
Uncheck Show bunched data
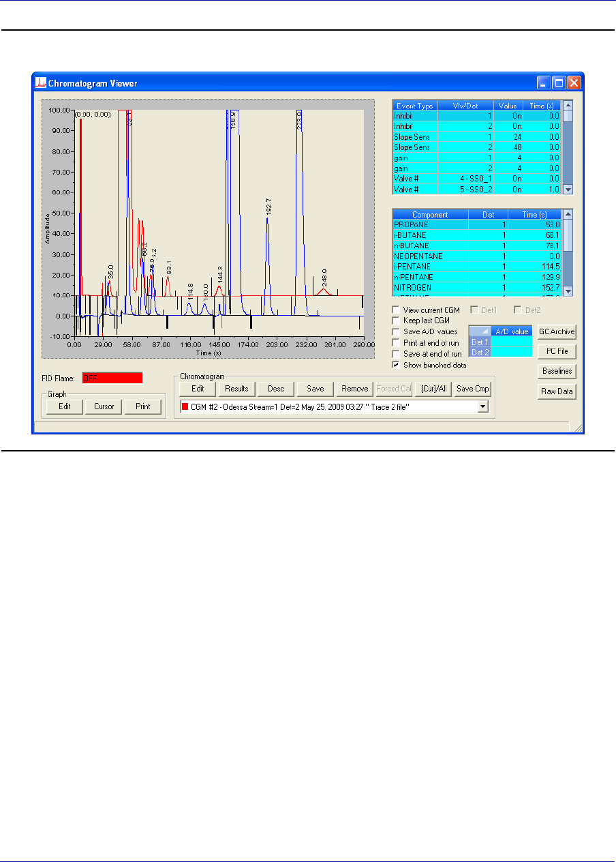pos(396,365)
